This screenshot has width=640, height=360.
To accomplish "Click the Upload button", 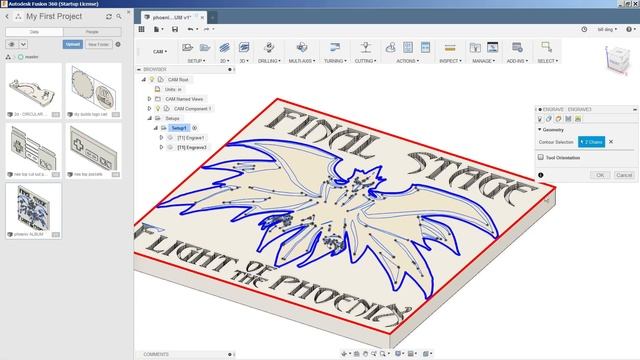I will pos(73,44).
